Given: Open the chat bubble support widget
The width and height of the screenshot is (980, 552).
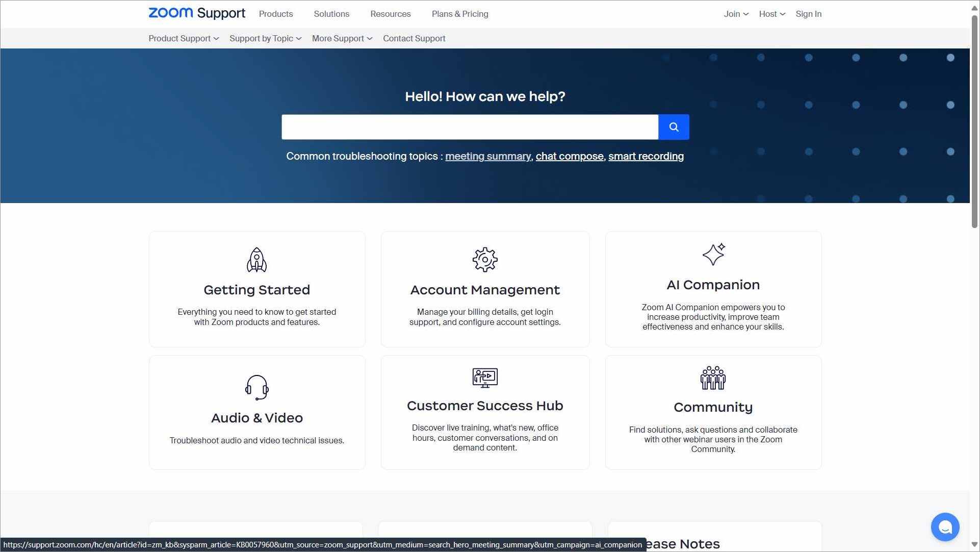Looking at the screenshot, I should [945, 527].
